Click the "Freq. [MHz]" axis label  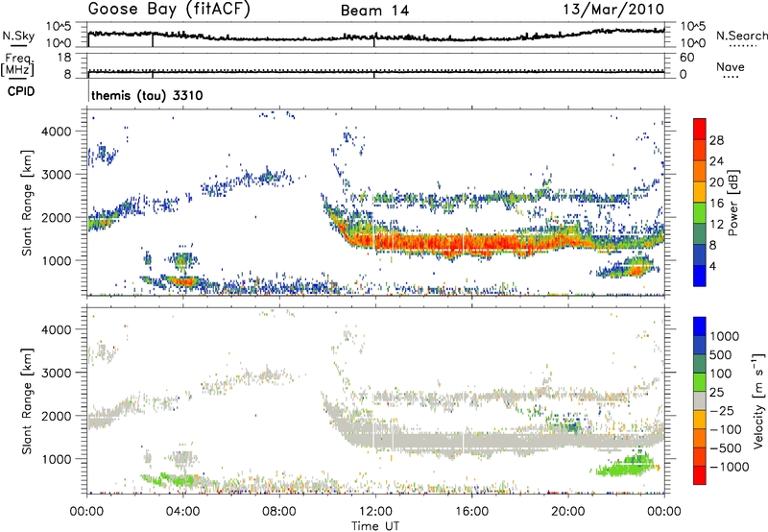pos(17,65)
